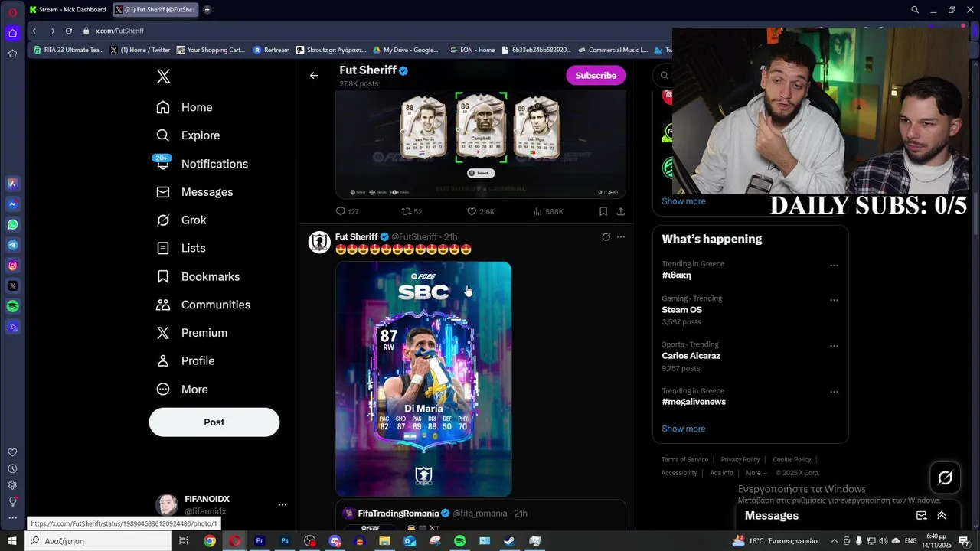
Task: Click Fut Sheriff avatar on tweet
Action: coord(319,243)
